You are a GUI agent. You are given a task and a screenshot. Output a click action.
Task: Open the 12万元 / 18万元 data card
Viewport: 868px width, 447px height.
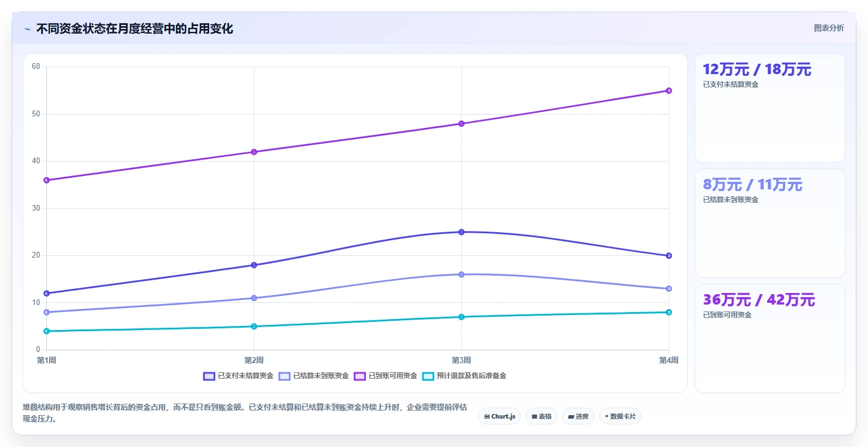click(x=770, y=108)
